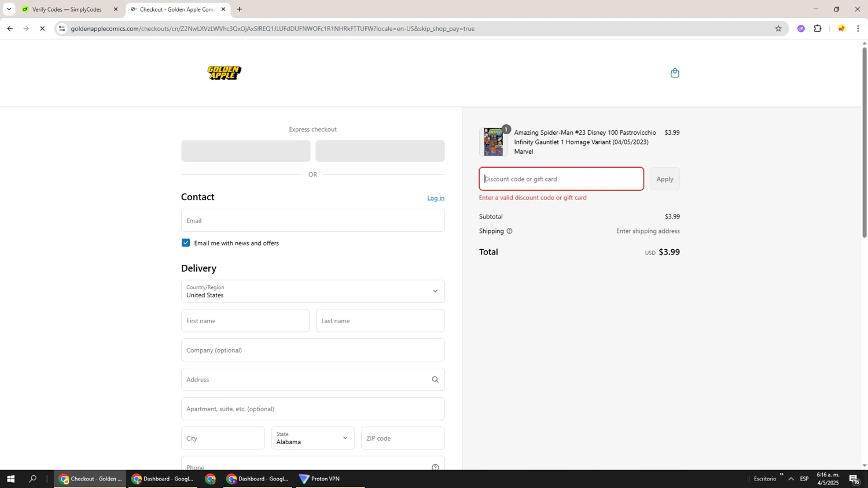
Task: Click the Golden Apple logo
Action: pyautogui.click(x=225, y=73)
